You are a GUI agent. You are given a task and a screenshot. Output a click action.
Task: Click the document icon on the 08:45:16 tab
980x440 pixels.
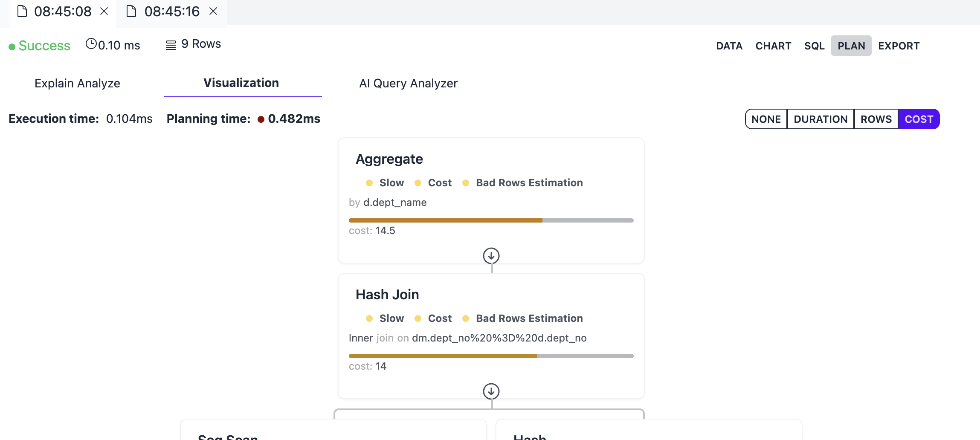[x=130, y=12]
